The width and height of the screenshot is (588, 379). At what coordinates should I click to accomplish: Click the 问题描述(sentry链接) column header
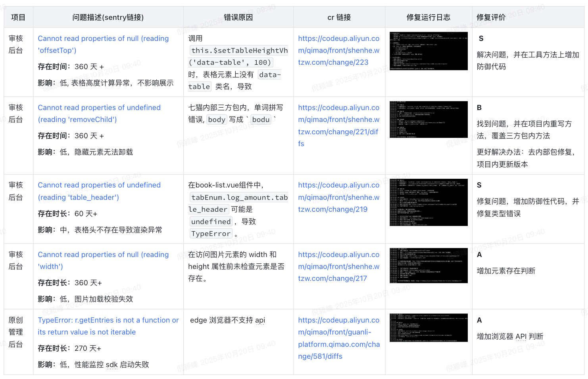(108, 17)
